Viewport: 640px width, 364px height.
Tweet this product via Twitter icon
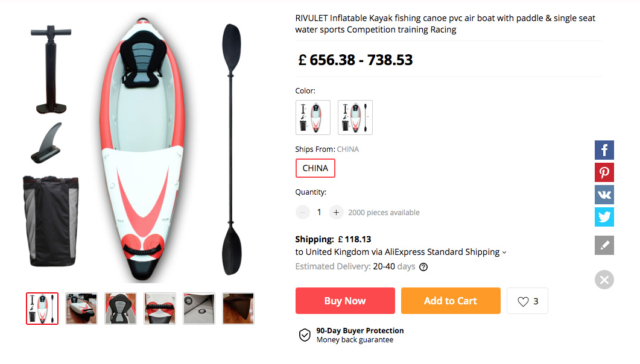click(x=604, y=217)
